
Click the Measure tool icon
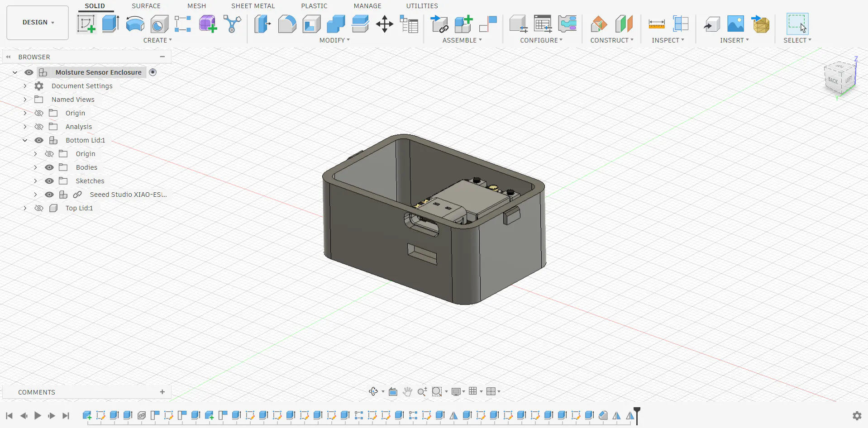coord(656,24)
